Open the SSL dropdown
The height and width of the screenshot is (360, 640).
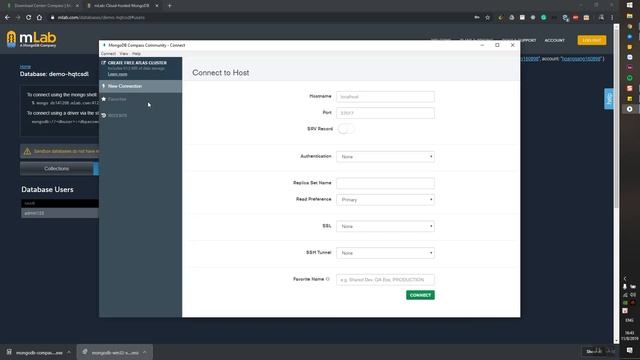click(385, 226)
